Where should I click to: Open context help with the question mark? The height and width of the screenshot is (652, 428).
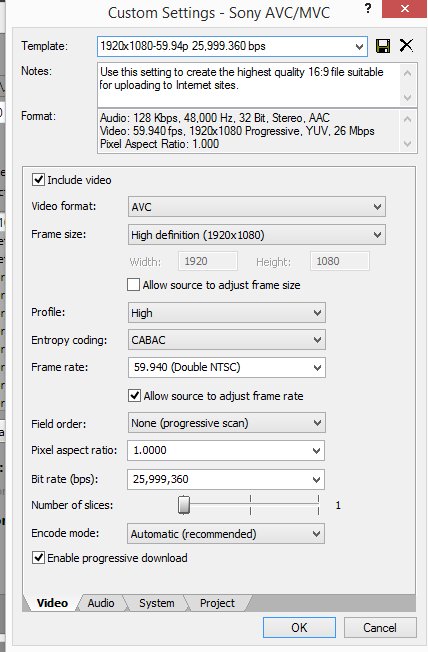click(x=368, y=8)
